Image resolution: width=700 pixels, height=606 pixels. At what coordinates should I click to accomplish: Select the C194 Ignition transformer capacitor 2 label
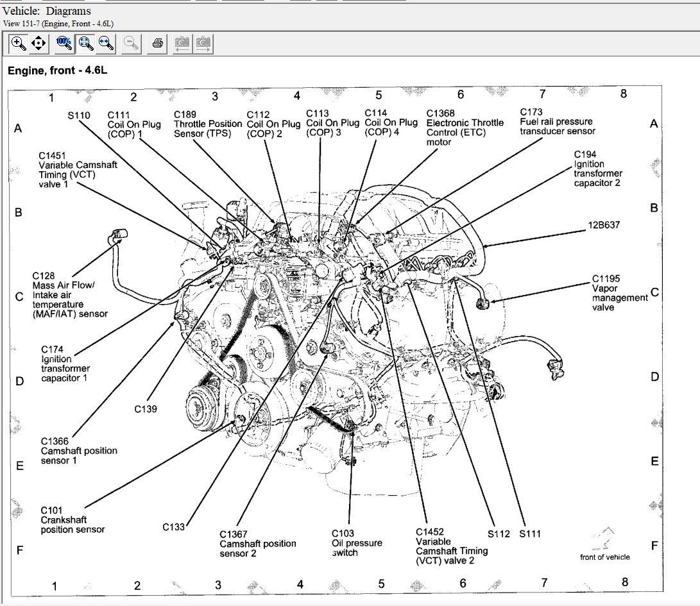pos(597,169)
